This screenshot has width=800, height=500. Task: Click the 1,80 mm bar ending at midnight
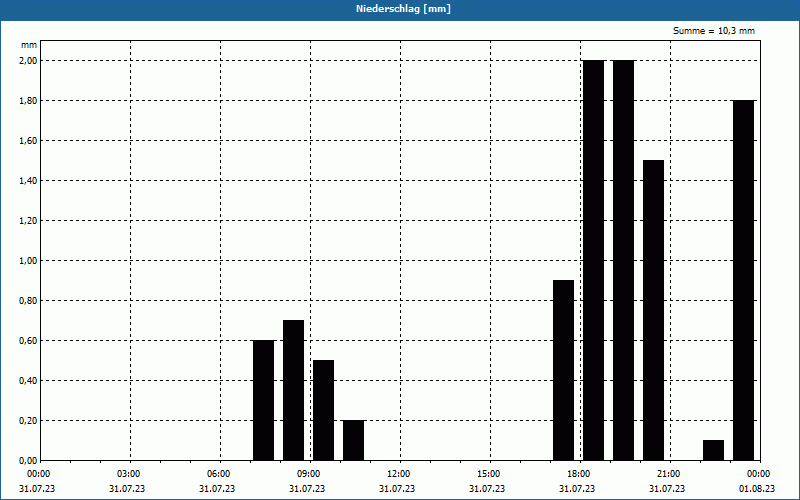click(744, 281)
